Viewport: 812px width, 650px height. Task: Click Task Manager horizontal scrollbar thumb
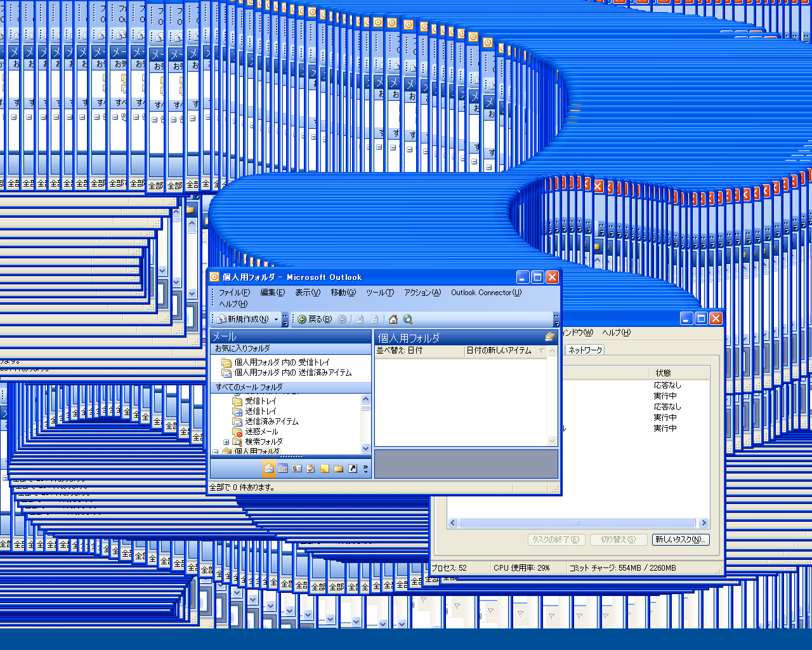coord(578,523)
